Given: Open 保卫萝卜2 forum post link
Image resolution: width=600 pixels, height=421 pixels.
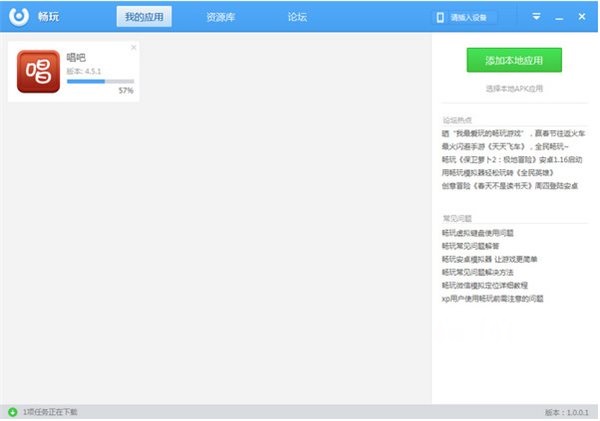Looking at the screenshot, I should point(512,160).
